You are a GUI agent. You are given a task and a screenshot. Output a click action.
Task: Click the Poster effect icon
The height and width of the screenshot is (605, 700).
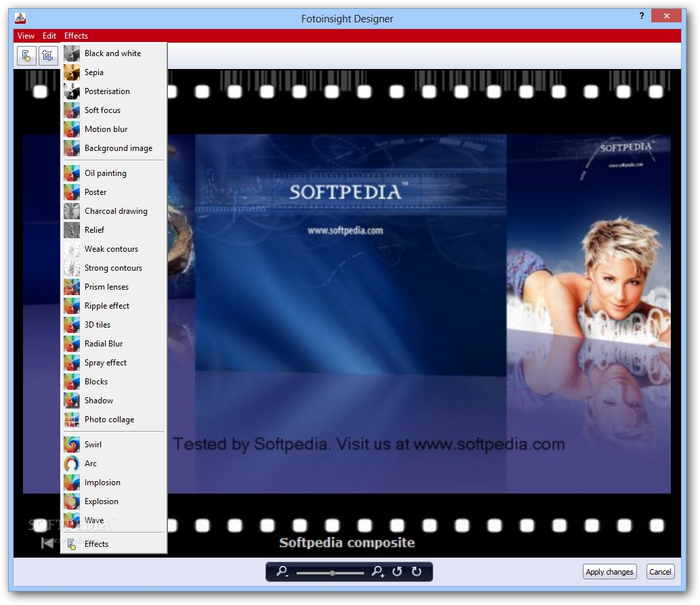[x=72, y=192]
